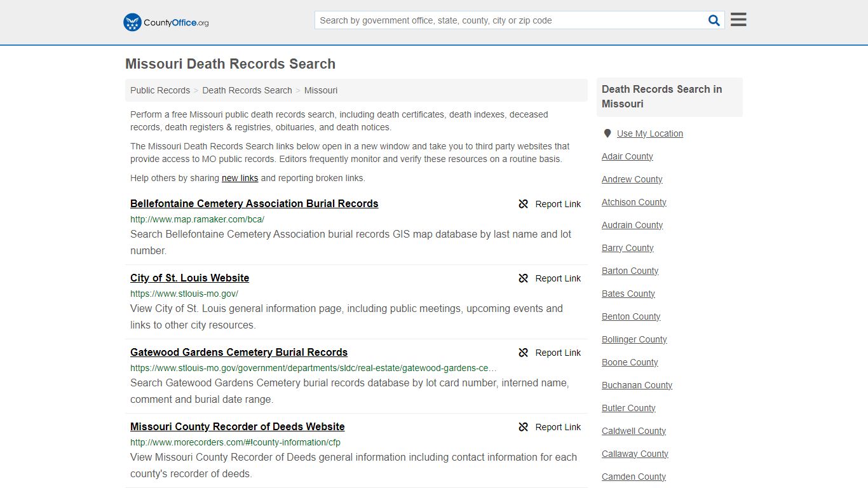Select Bollinger County
Screen dimensions: 868x488
coord(634,339)
